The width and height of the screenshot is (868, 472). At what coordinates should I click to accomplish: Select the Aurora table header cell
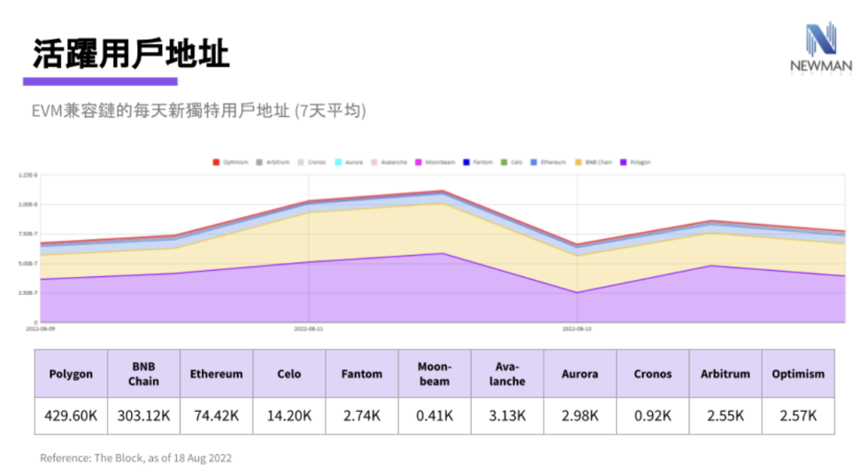pyautogui.click(x=580, y=374)
